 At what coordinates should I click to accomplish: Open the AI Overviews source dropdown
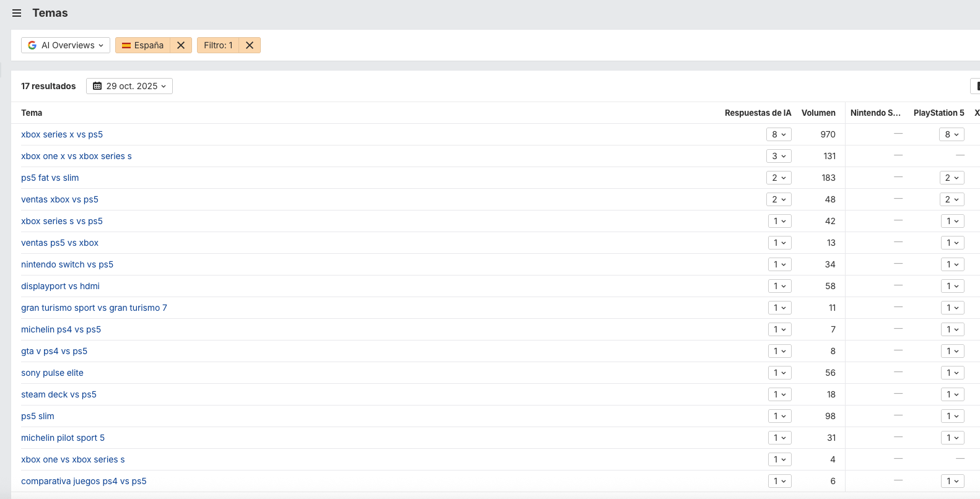coord(66,45)
